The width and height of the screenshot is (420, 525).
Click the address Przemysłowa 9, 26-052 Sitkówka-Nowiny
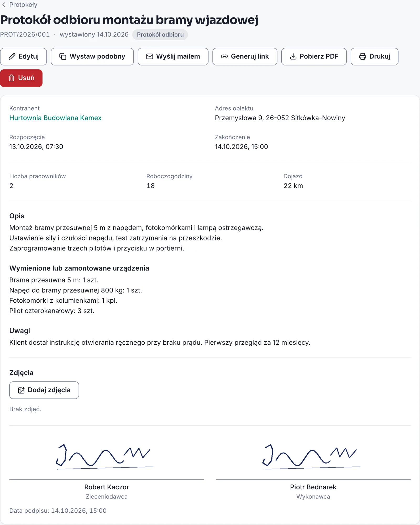[280, 118]
